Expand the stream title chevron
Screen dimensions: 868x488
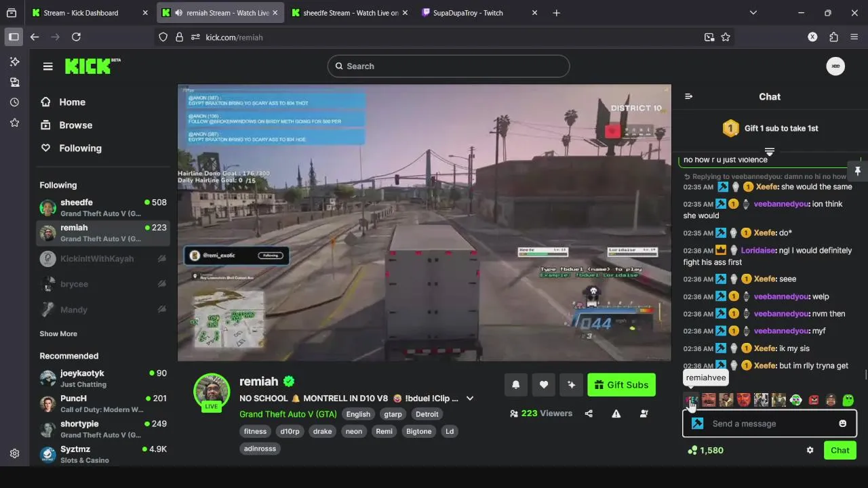point(469,399)
